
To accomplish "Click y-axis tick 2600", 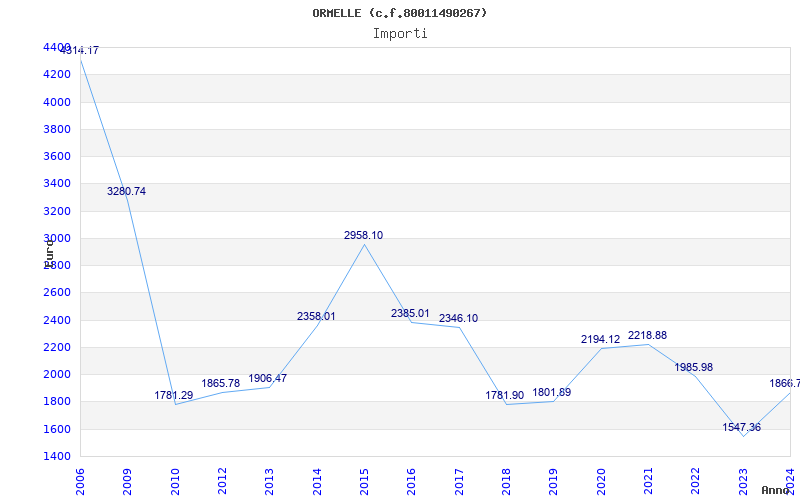I will (57, 292).
